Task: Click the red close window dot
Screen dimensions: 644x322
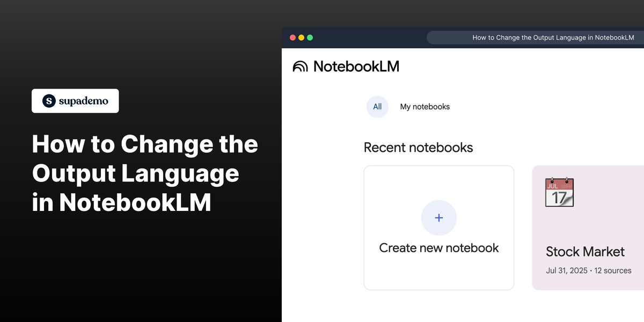Action: coord(292,38)
